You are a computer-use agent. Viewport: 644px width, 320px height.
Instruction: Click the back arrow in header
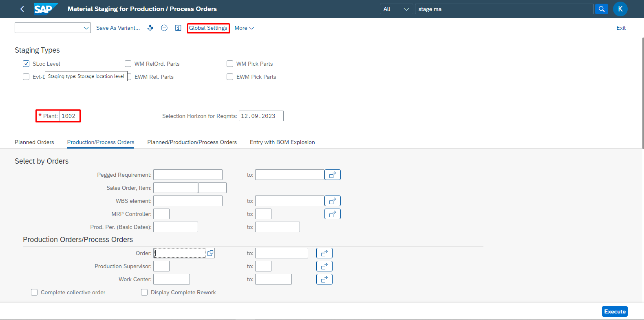pyautogui.click(x=22, y=9)
